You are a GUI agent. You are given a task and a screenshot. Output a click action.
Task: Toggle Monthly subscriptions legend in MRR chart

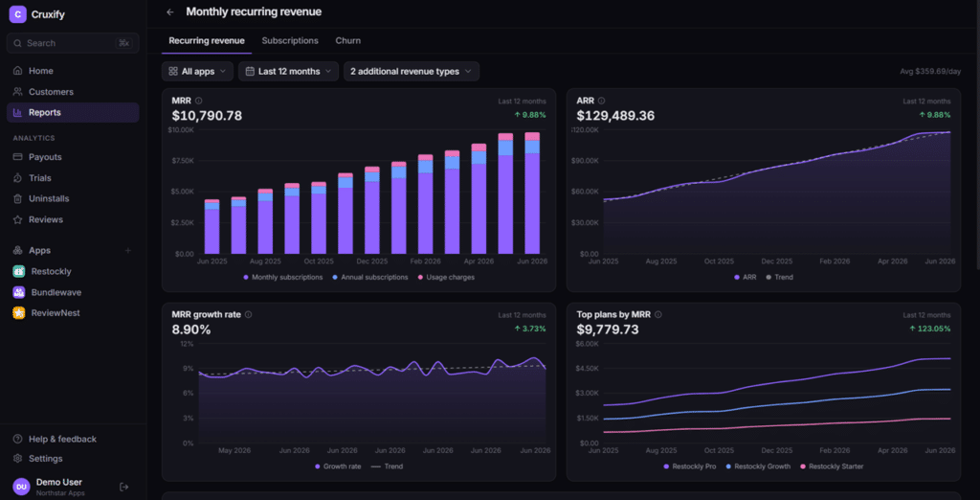[x=283, y=277]
